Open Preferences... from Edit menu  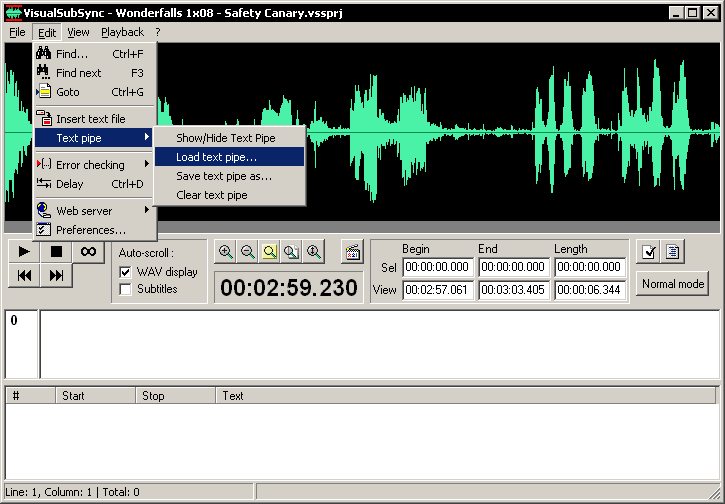coord(90,230)
